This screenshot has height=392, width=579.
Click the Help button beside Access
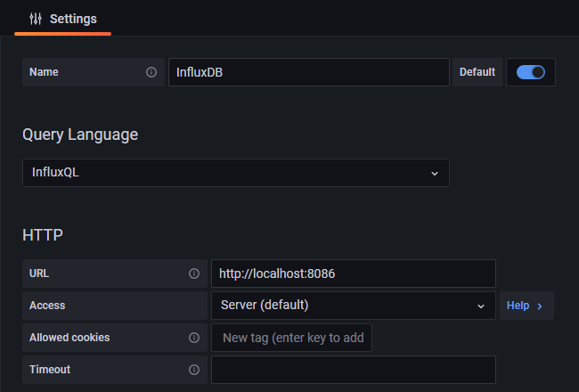pos(526,306)
